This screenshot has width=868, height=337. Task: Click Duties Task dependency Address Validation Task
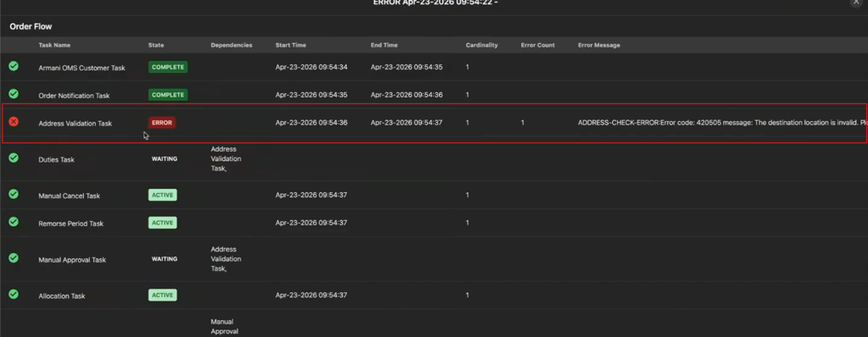click(x=225, y=159)
